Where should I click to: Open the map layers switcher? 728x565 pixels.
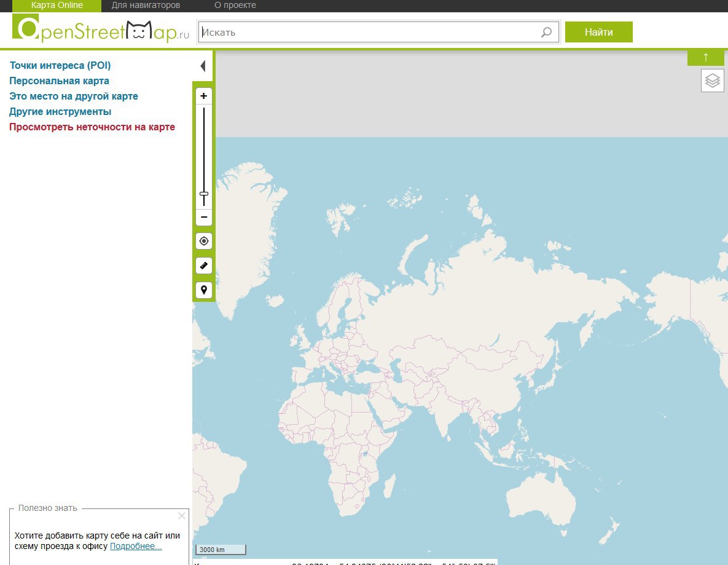712,81
